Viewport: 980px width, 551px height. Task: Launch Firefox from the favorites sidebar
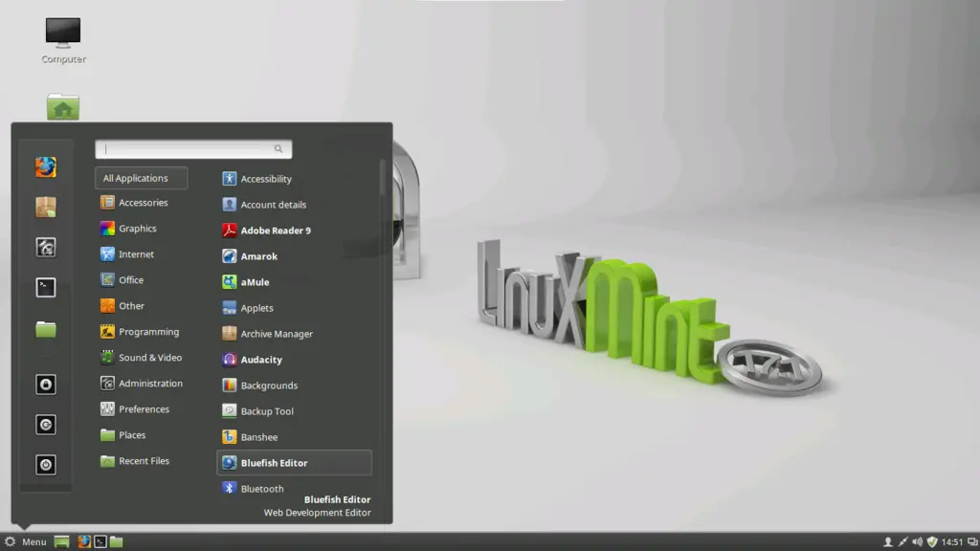(46, 167)
